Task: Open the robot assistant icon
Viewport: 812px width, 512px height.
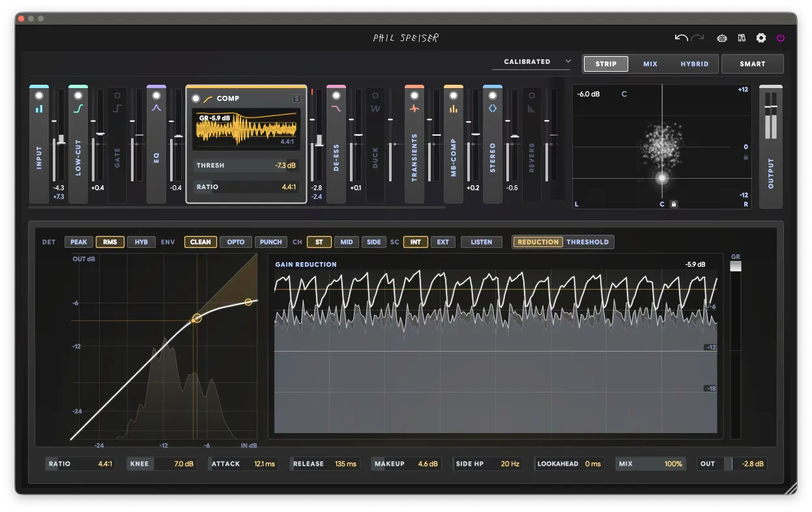Action: point(722,38)
